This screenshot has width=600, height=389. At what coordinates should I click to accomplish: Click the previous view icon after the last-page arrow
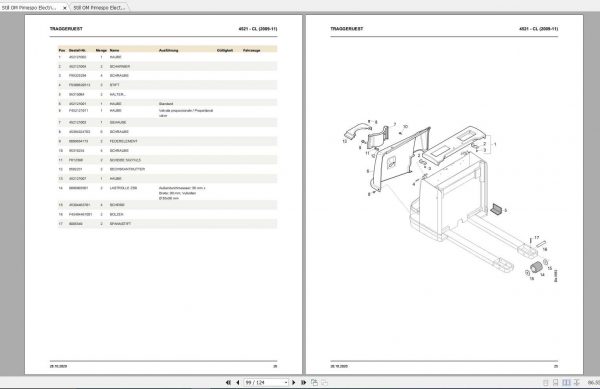point(314,382)
